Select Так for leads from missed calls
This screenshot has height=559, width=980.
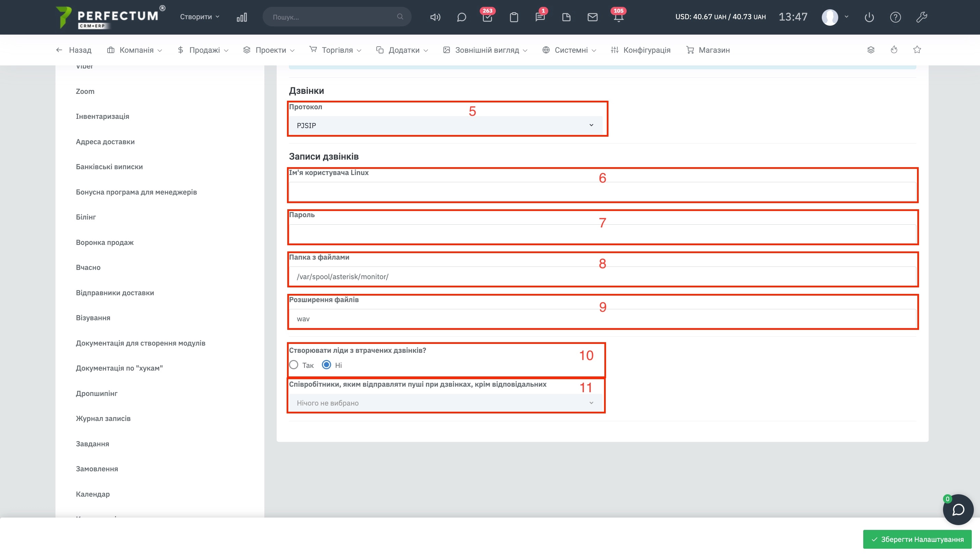(x=293, y=365)
